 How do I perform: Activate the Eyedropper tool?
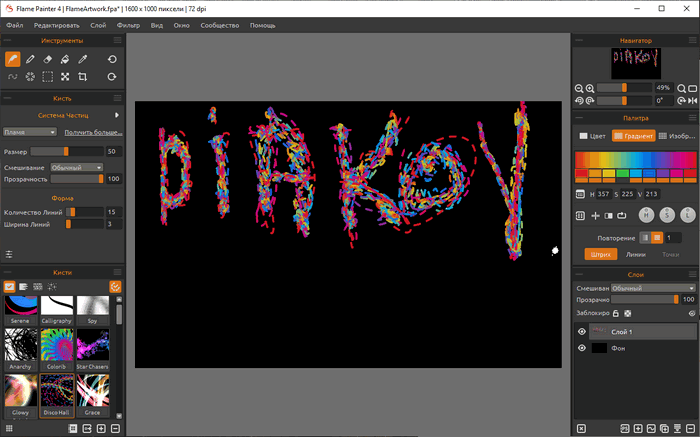(x=83, y=60)
